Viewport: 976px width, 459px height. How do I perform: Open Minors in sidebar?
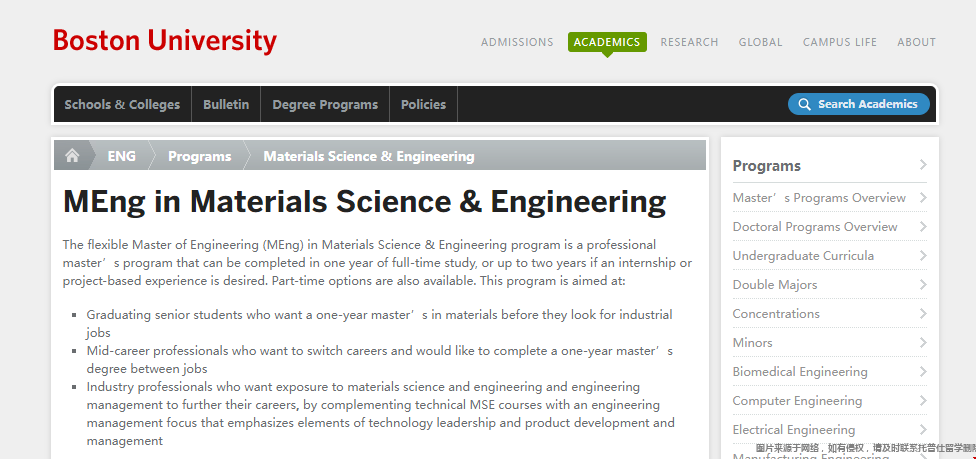[x=753, y=343]
